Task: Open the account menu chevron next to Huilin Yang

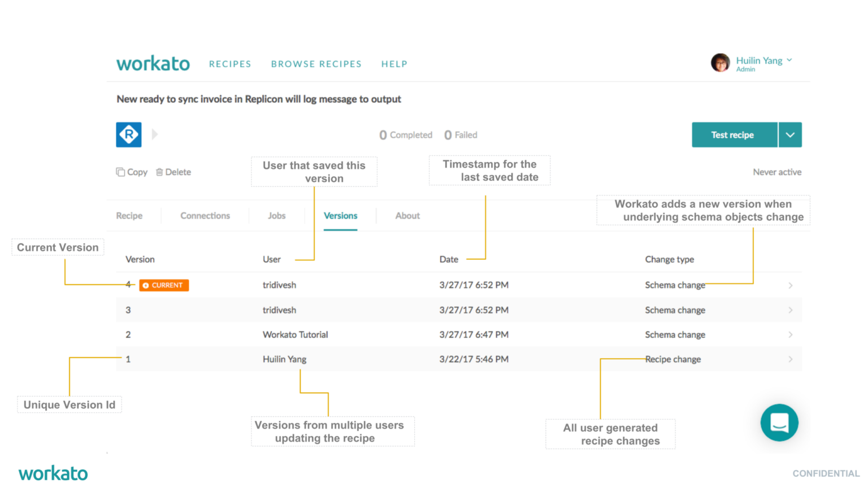Action: tap(789, 59)
